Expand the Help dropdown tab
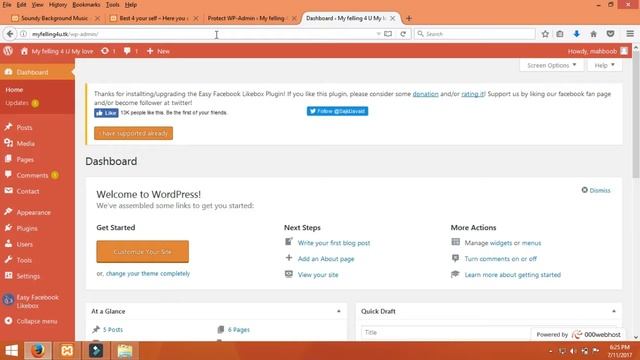Screen dimensions: 640x360 coord(604,65)
